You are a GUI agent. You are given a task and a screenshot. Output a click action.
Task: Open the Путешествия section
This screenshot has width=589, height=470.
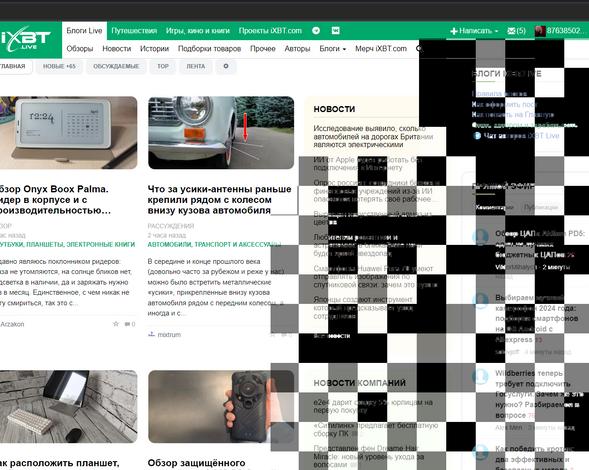(x=134, y=31)
